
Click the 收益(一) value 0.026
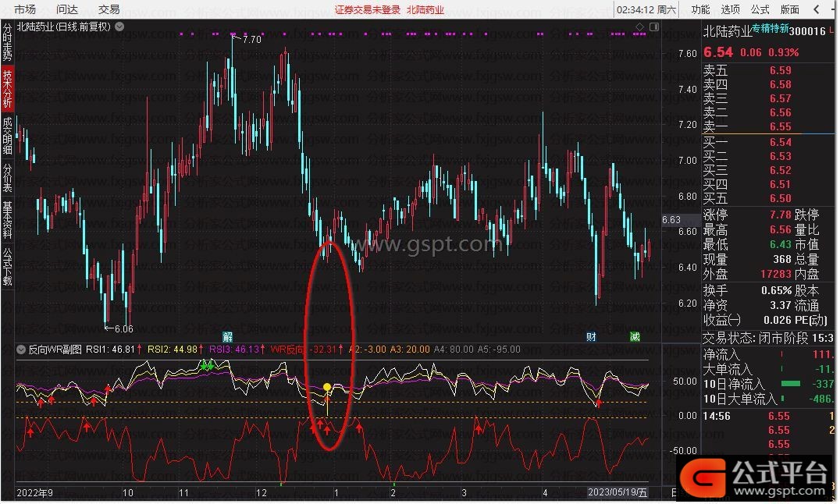[x=778, y=321]
